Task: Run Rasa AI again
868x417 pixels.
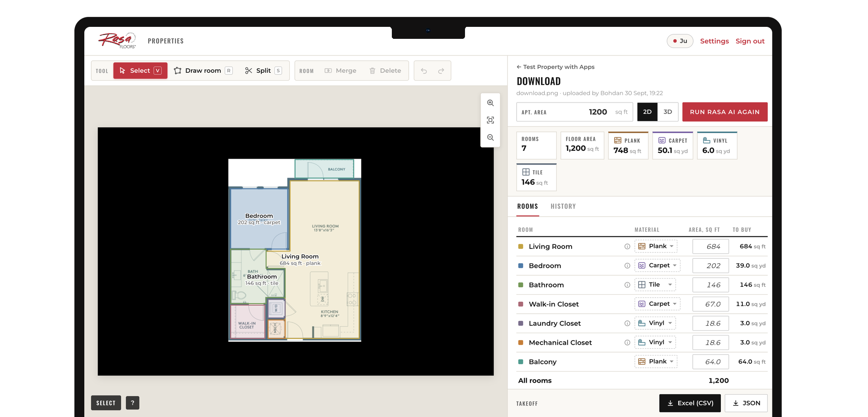Action: [x=725, y=112]
